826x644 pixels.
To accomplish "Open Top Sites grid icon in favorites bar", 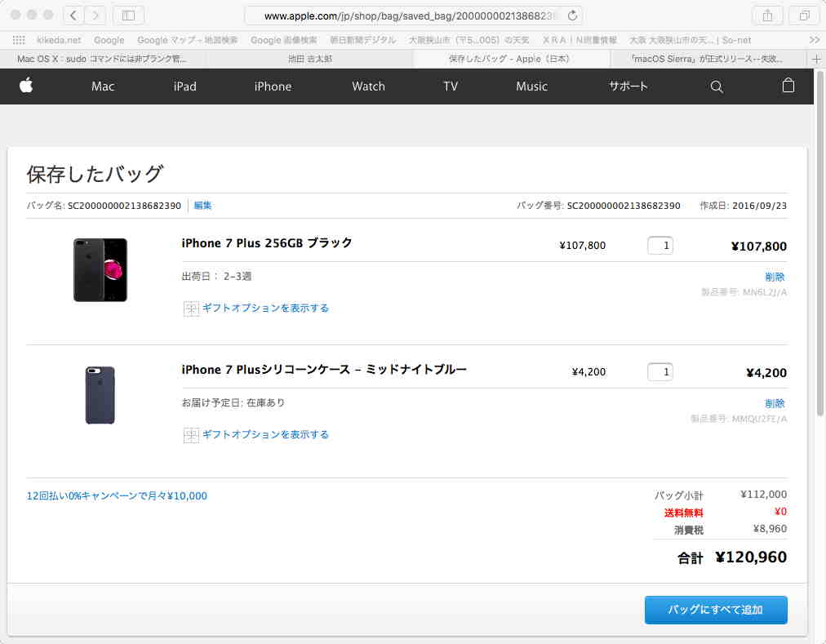I will [19, 40].
